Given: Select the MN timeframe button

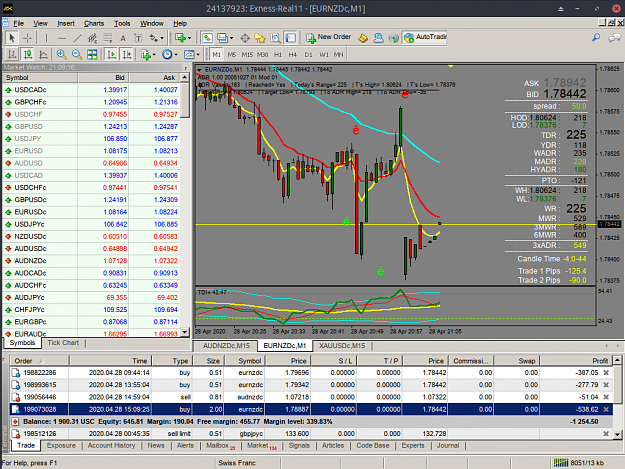Looking at the screenshot, I should click(338, 55).
